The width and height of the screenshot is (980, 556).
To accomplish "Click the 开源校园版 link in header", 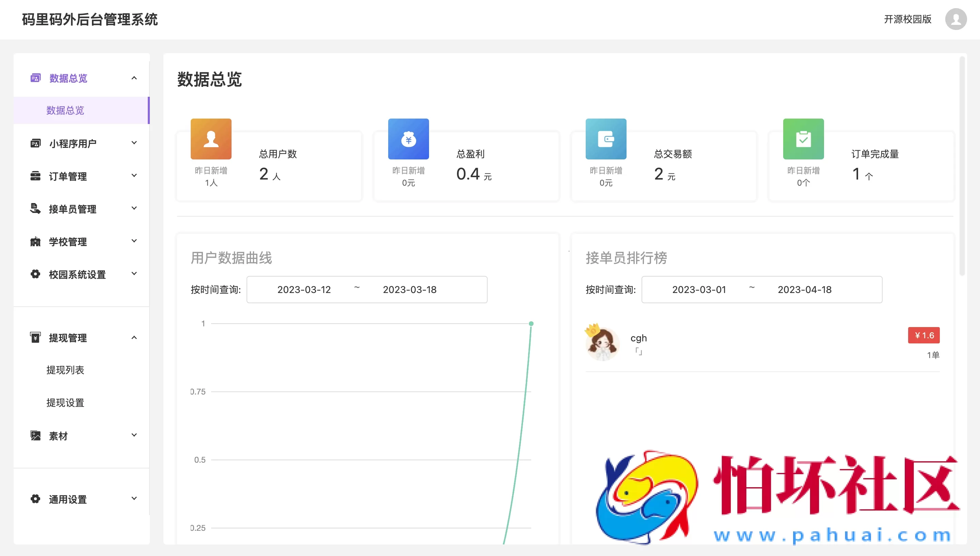I will coord(907,19).
